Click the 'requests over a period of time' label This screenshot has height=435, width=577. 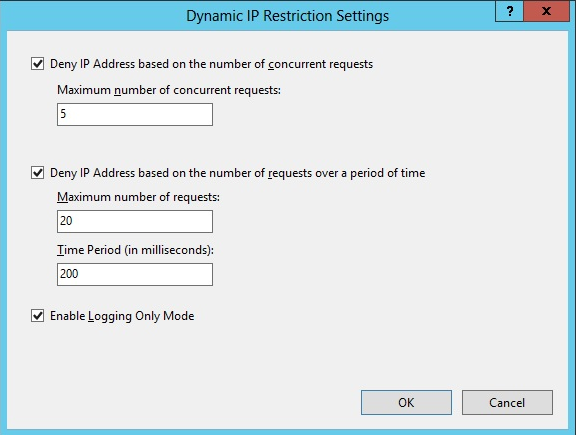click(346, 173)
